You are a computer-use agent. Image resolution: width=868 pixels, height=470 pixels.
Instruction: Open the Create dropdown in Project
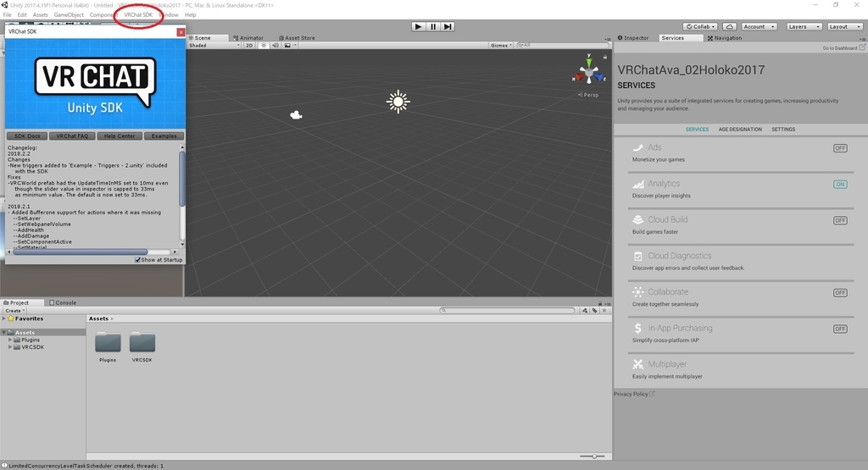(14, 311)
